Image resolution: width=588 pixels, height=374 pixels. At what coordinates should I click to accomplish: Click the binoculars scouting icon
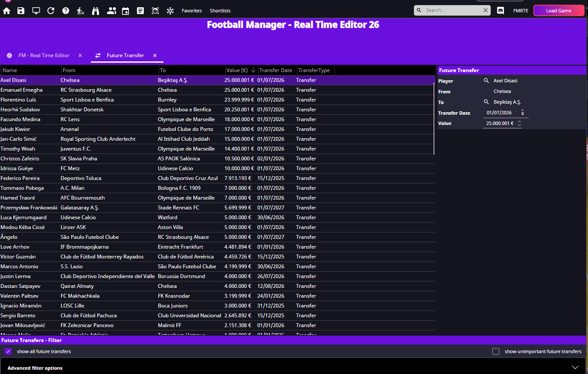coord(96,11)
